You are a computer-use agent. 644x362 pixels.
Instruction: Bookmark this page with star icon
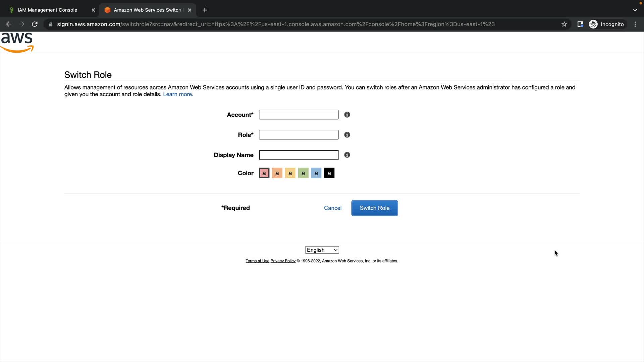564,24
